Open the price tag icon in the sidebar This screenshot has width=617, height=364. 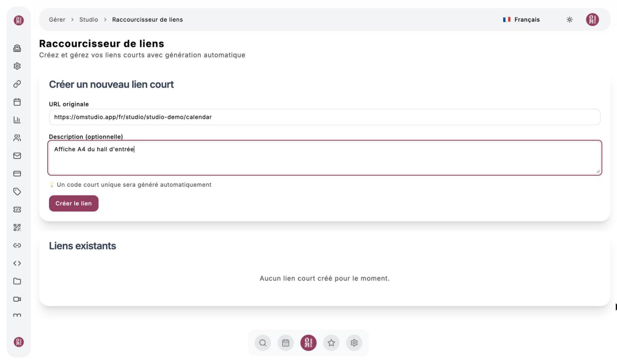pos(17,191)
